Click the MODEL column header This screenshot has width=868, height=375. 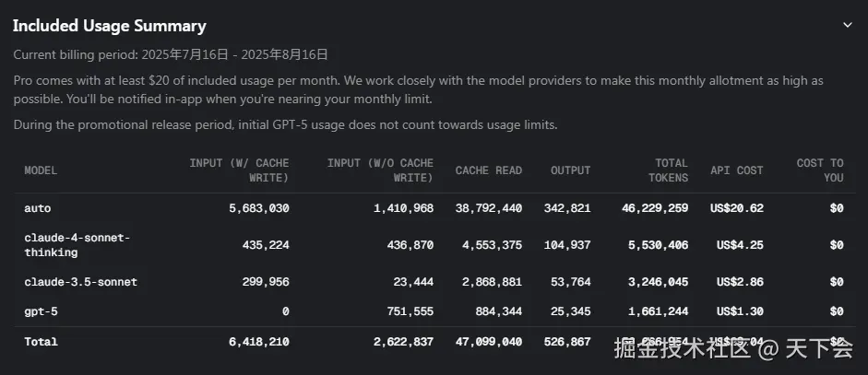click(x=41, y=170)
